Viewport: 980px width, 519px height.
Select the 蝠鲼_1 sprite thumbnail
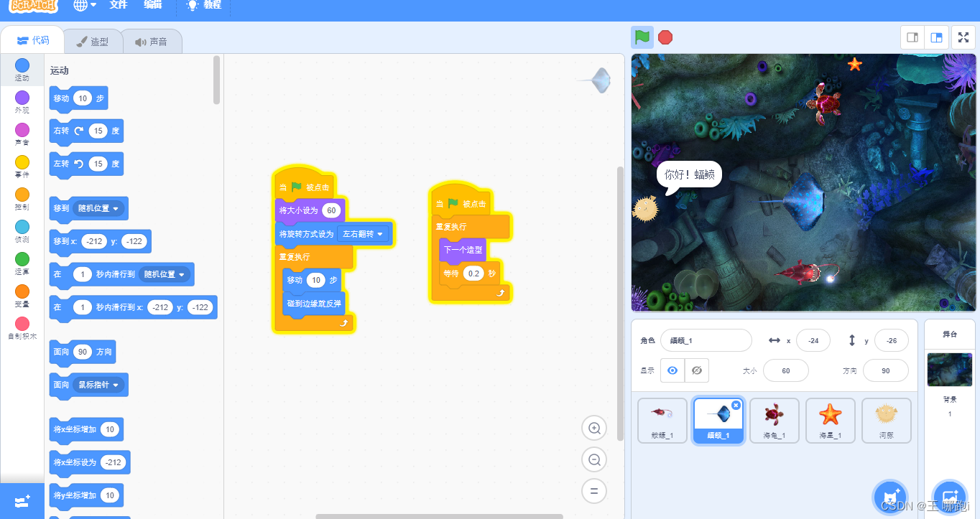(x=718, y=420)
